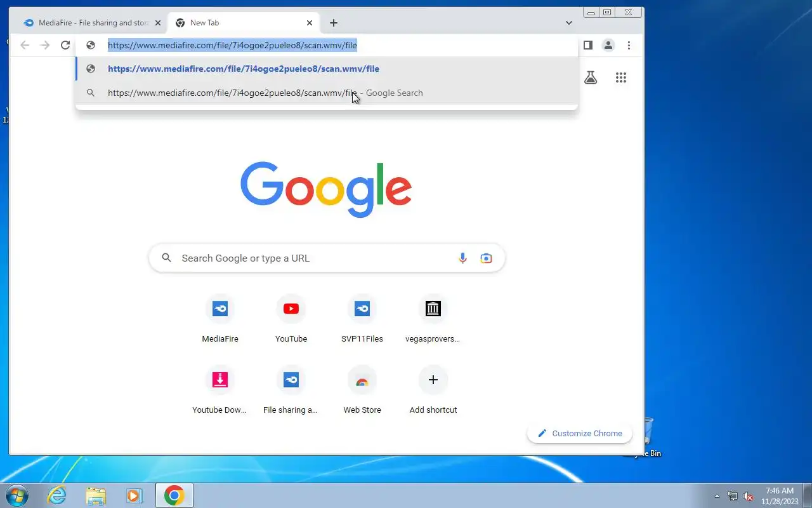This screenshot has height=508, width=812.
Task: Open the File sharing a... shortcut
Action: pos(291,391)
